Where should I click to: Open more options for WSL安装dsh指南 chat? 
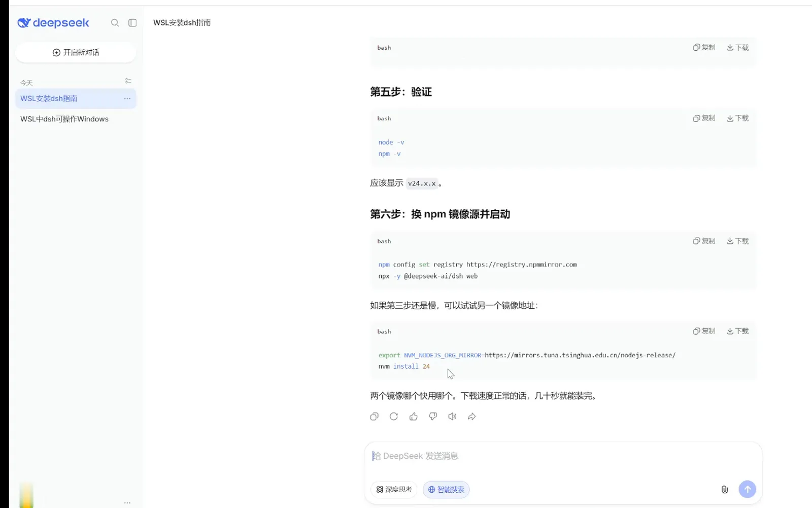coord(127,99)
